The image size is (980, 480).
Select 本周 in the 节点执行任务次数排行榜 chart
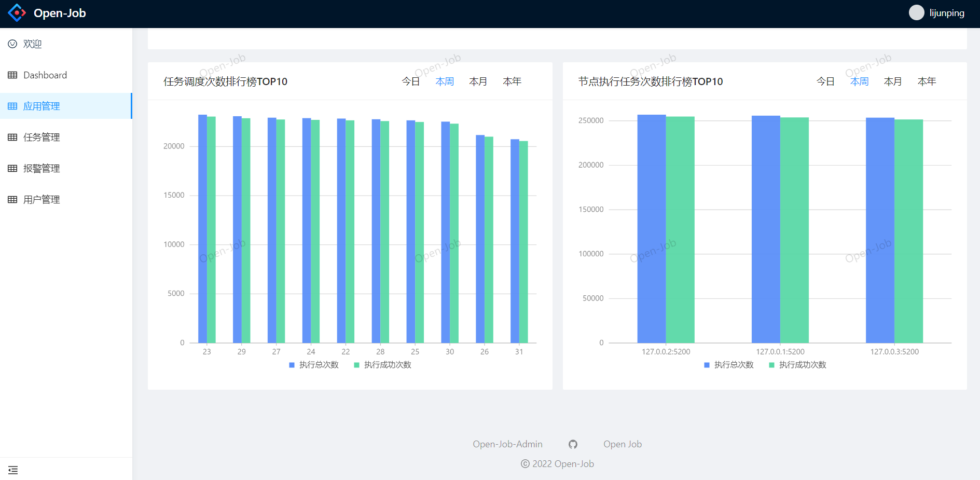[860, 81]
